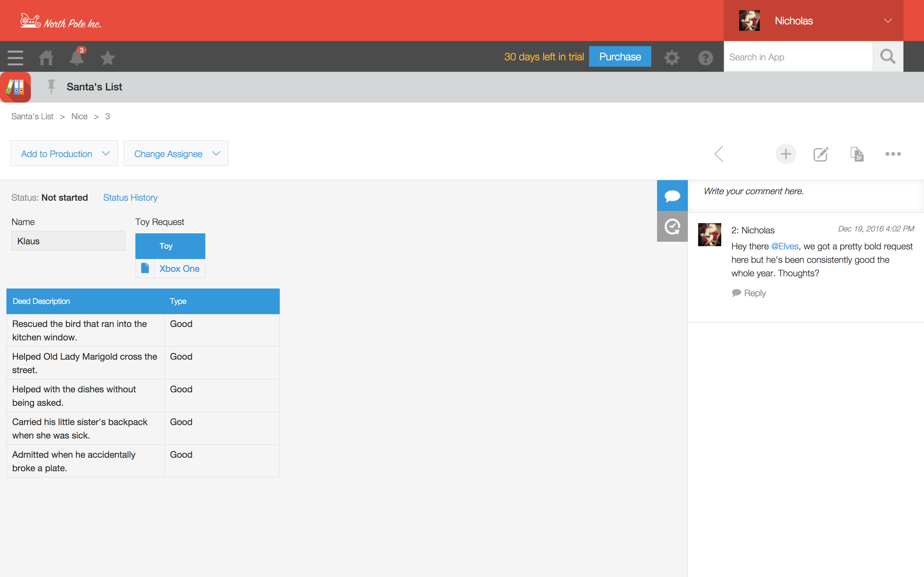Click the favorites star icon
This screenshot has width=924, height=577.
tap(107, 58)
